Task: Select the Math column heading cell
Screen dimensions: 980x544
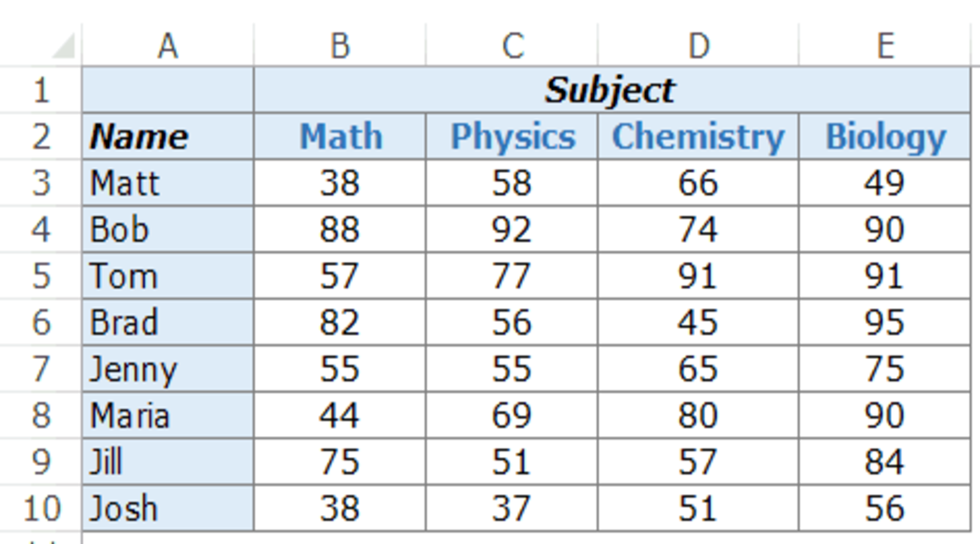Action: pyautogui.click(x=339, y=136)
